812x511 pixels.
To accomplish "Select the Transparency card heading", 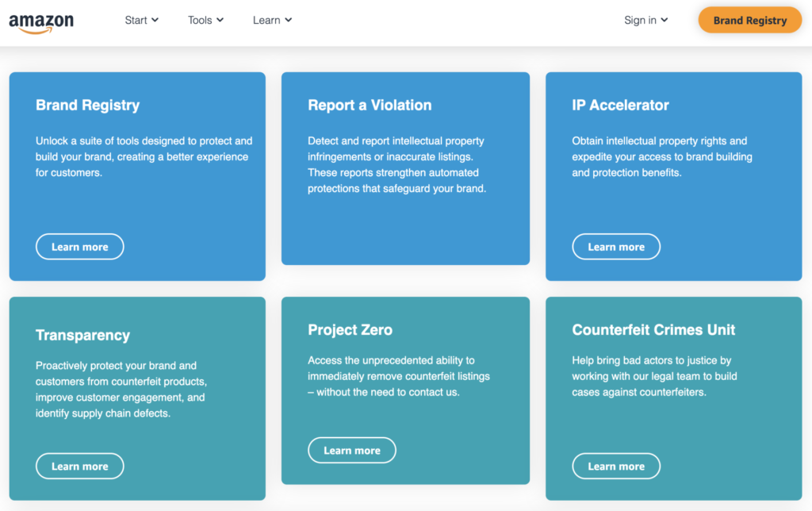I will pyautogui.click(x=82, y=336).
